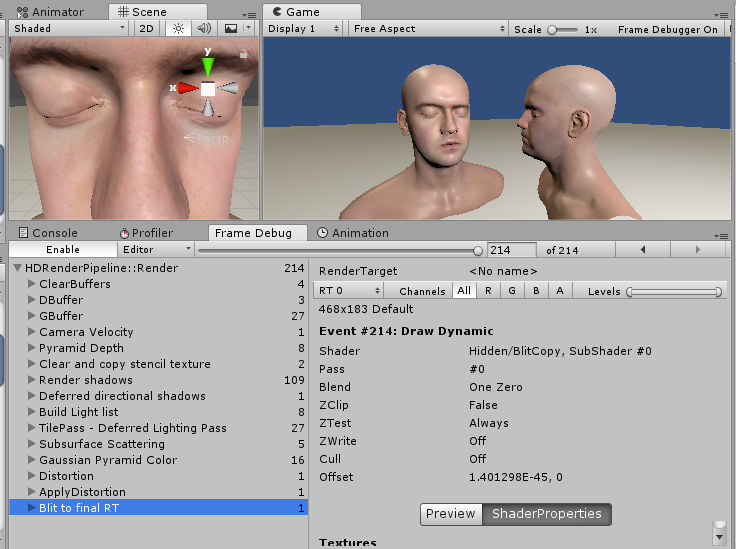This screenshot has width=736, height=549.
Task: Select B channel toggle
Action: pos(536,290)
